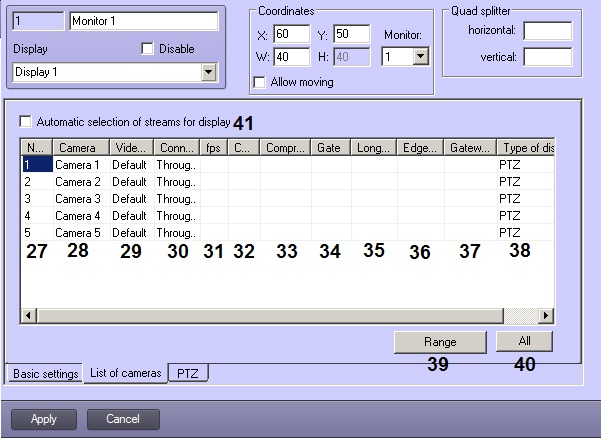The width and height of the screenshot is (601, 438).
Task: Click the horizontal quad splitter field
Action: click(x=547, y=31)
